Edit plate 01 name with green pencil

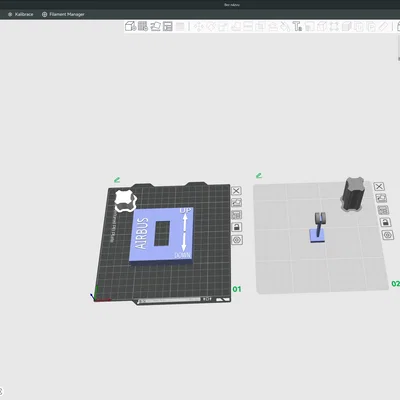pos(117,180)
